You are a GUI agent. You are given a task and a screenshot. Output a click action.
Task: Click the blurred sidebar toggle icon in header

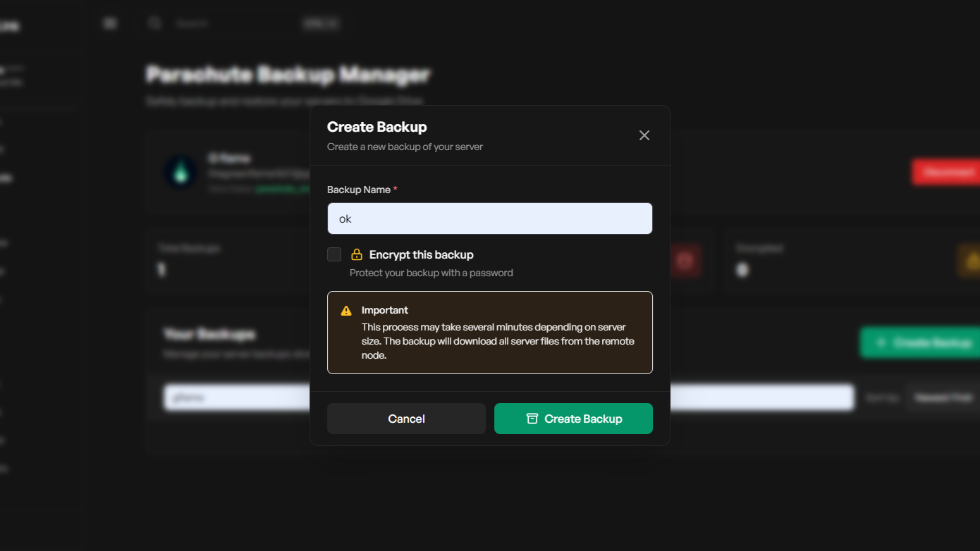click(110, 23)
